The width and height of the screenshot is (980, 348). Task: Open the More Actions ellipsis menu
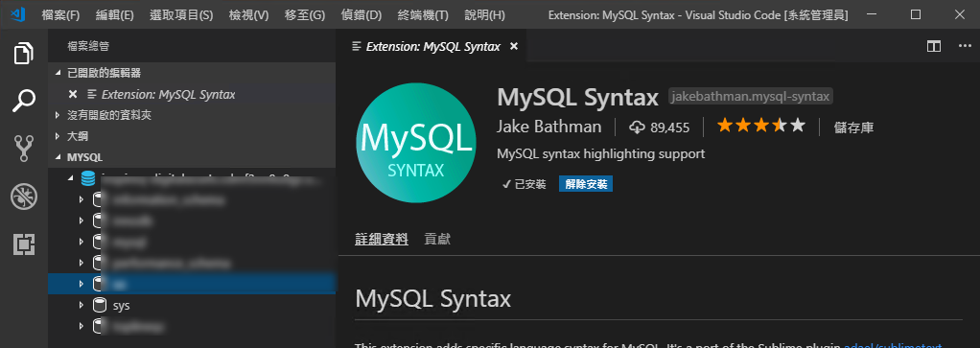pyautogui.click(x=965, y=46)
